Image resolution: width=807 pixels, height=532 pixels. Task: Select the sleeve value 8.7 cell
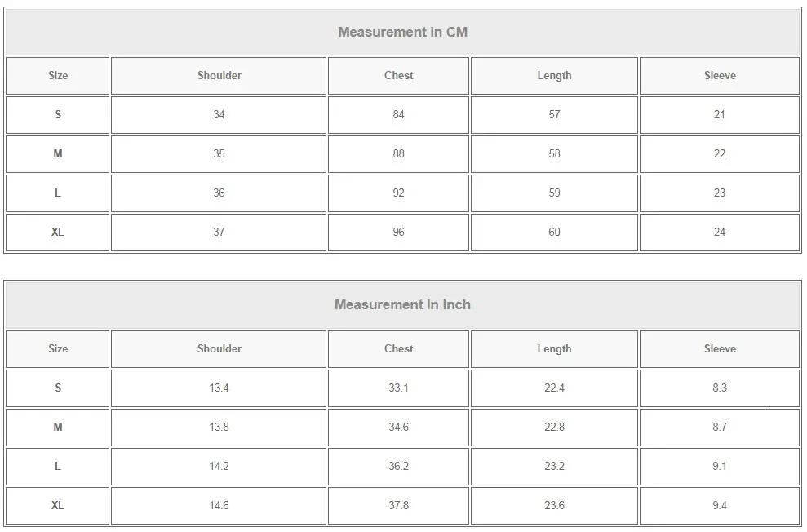(x=719, y=428)
